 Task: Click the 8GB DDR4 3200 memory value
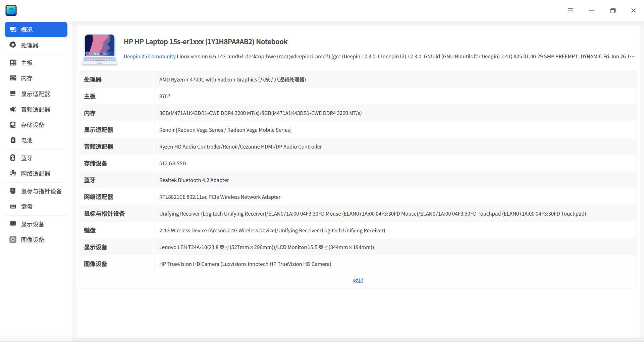[x=260, y=113]
